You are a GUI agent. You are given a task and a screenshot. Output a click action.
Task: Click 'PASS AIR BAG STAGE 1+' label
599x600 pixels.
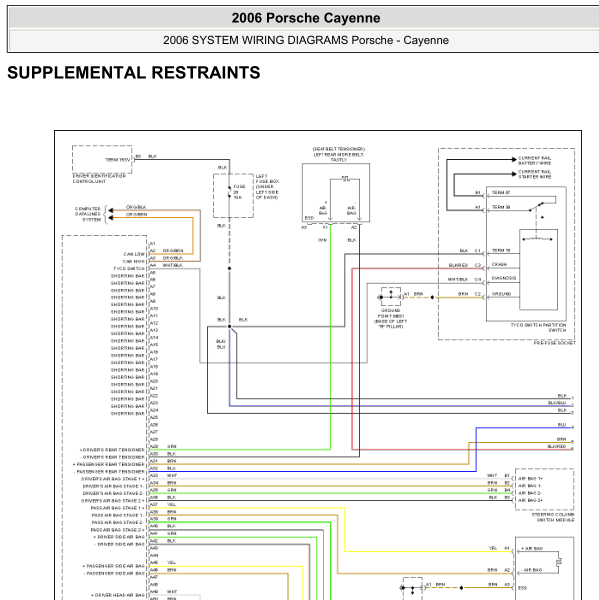tap(118, 508)
